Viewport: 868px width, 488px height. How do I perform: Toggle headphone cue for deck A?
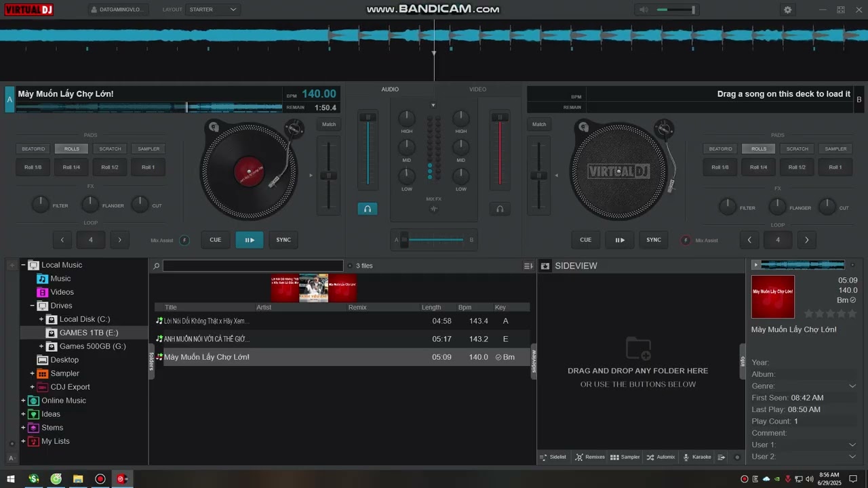point(368,209)
